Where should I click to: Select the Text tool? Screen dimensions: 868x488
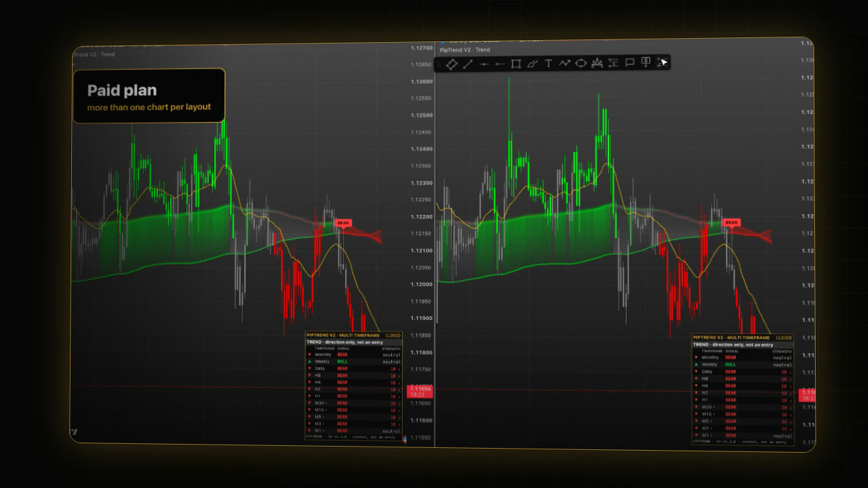click(x=548, y=64)
